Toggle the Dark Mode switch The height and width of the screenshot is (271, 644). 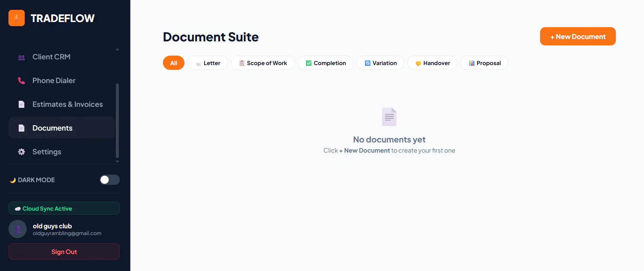(110, 180)
